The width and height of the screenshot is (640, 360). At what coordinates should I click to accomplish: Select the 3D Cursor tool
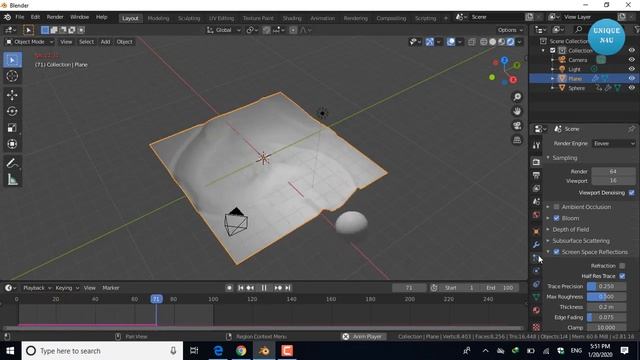(12, 76)
